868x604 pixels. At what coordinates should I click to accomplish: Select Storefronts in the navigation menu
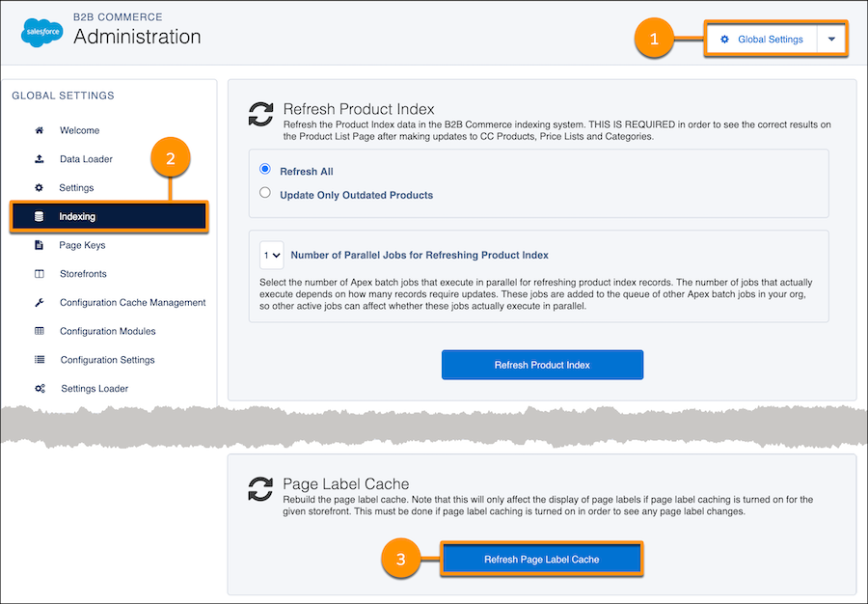coord(82,273)
